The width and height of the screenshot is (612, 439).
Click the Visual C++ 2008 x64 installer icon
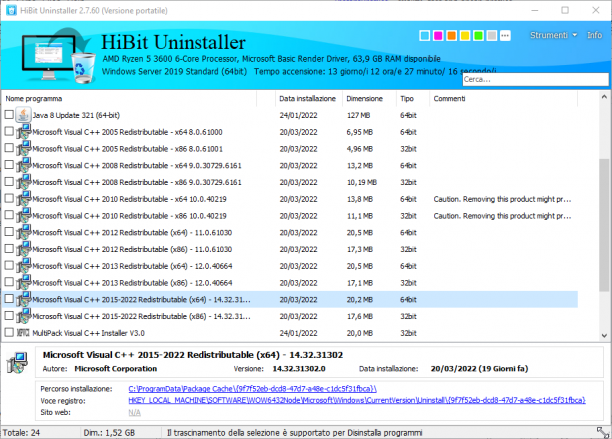pos(23,165)
